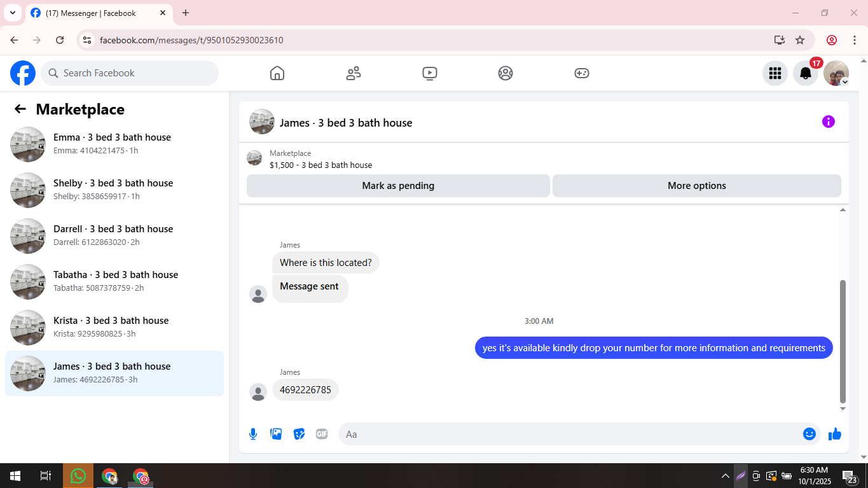Reload the page

[60, 40]
